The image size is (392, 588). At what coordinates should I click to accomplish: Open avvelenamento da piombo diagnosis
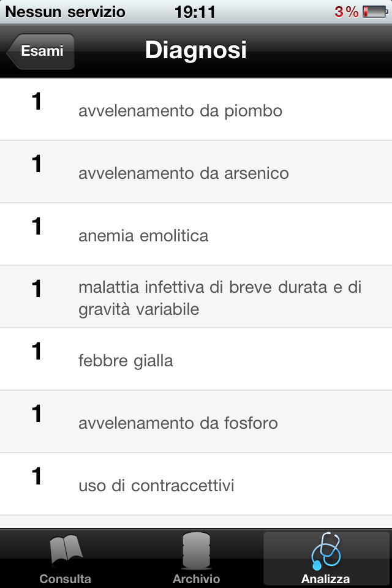[196, 109]
